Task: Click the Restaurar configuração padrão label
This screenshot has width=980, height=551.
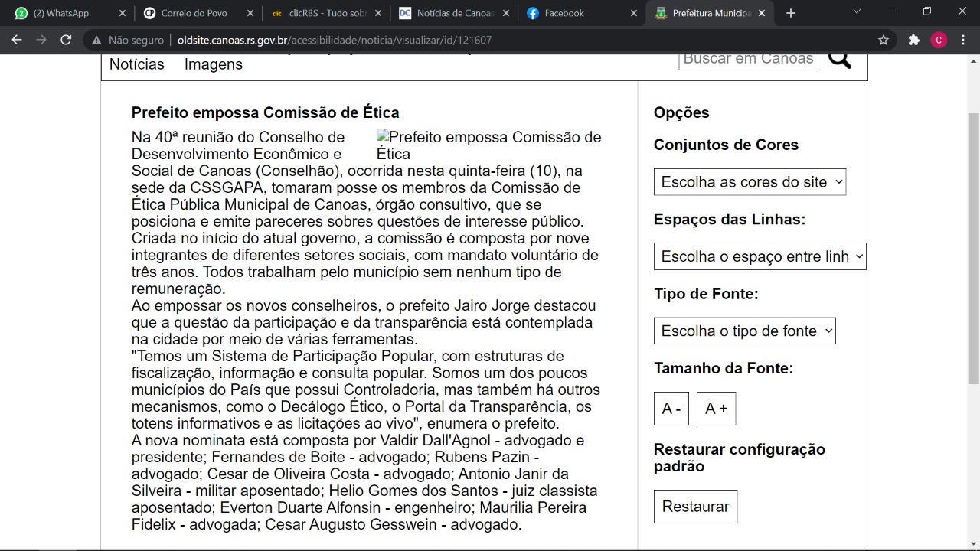Action: click(740, 458)
